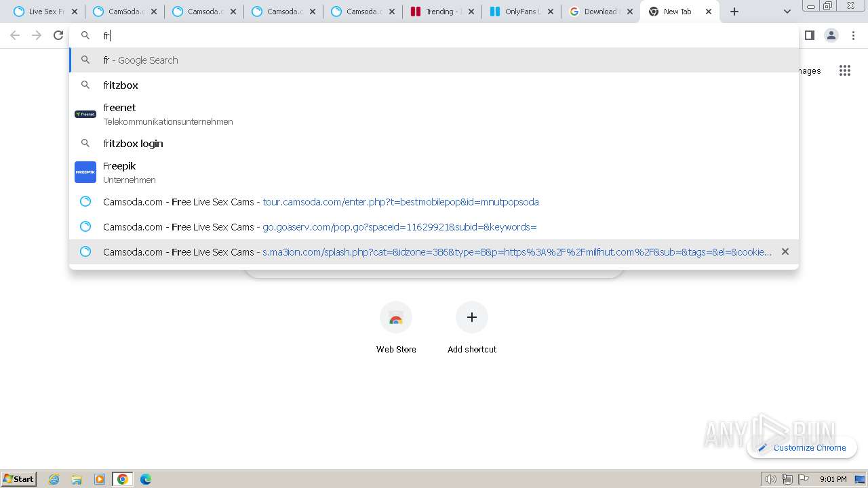Open the network tray icon

coord(787,479)
